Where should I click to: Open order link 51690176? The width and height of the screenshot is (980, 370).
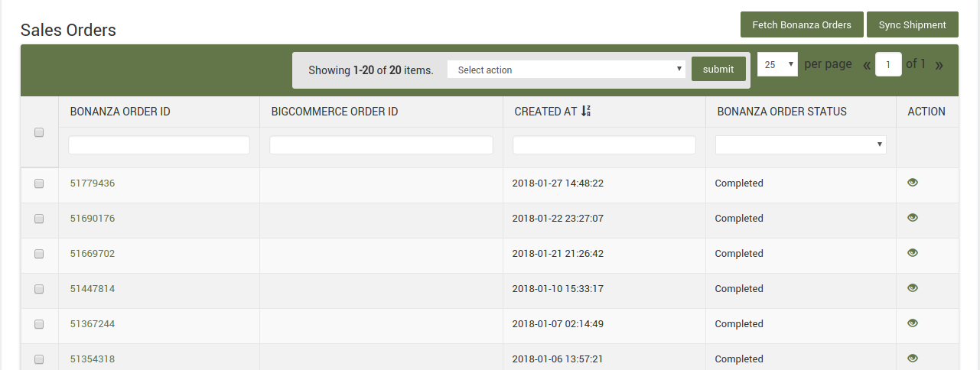pyautogui.click(x=92, y=219)
